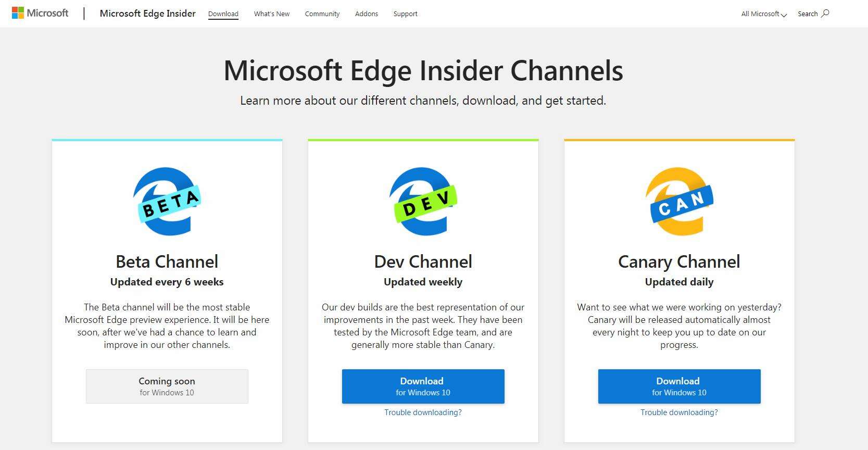The height and width of the screenshot is (450, 868).
Task: Download Dev Channel for Windows 10
Action: coord(423,386)
